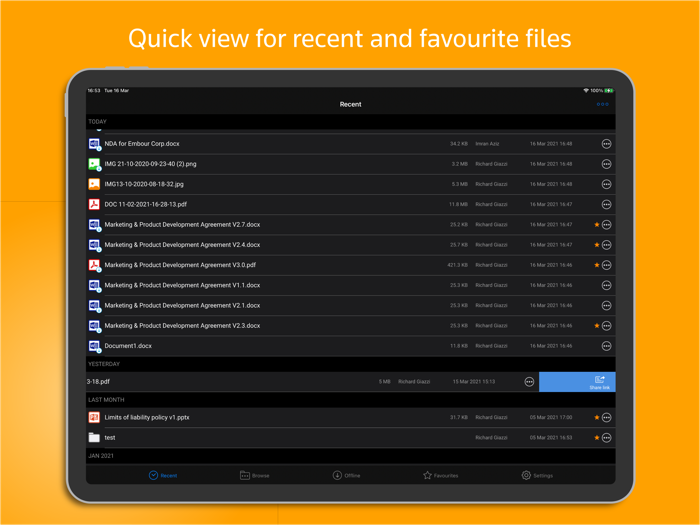Open the three-dot menu in Recent header
Image resolution: width=700 pixels, height=525 pixels.
[x=602, y=104]
